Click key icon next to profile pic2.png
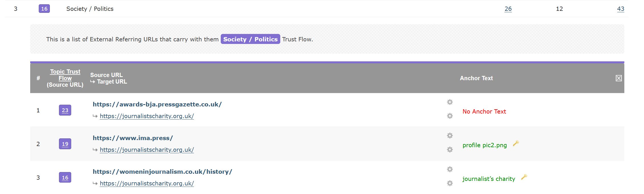Image resolution: width=644 pixels, height=194 pixels. (516, 144)
